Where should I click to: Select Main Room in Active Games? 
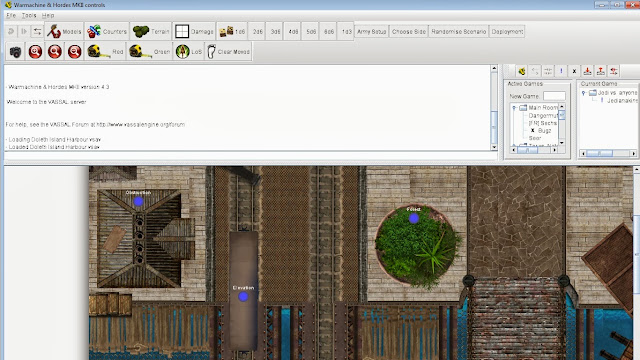[x=543, y=108]
